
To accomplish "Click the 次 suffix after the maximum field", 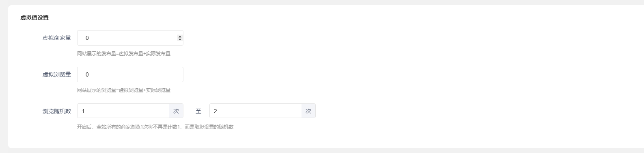I will (308, 111).
